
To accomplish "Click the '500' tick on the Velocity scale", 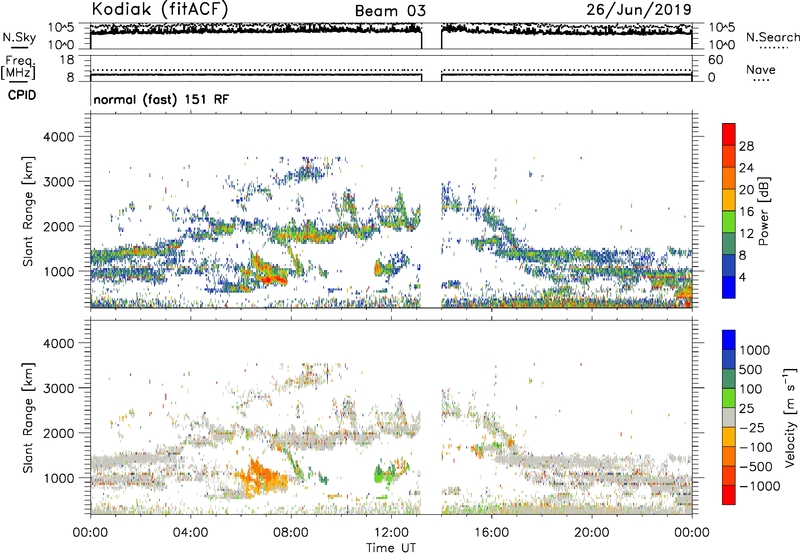I will click(751, 369).
